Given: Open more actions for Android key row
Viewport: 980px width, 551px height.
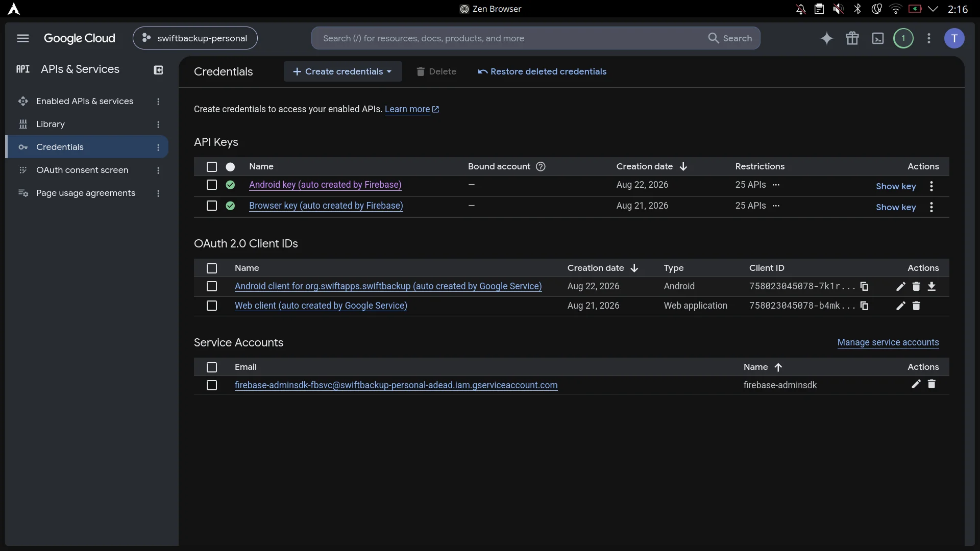Looking at the screenshot, I should (x=932, y=186).
